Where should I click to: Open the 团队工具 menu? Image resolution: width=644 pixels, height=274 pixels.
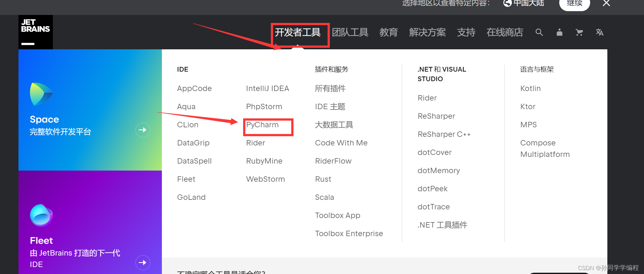tap(350, 32)
